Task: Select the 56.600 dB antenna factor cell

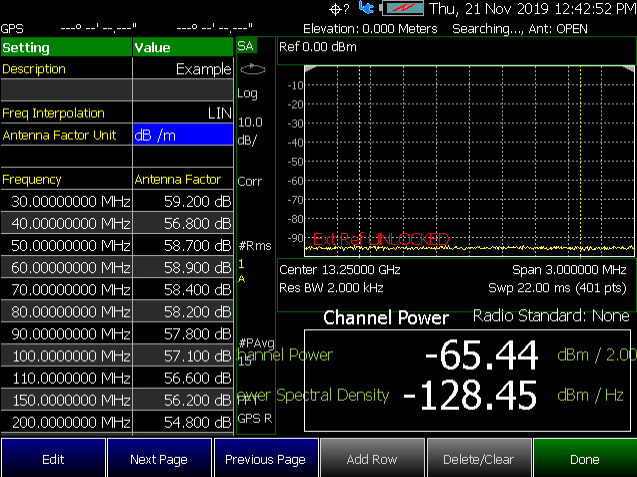Action: [183, 378]
